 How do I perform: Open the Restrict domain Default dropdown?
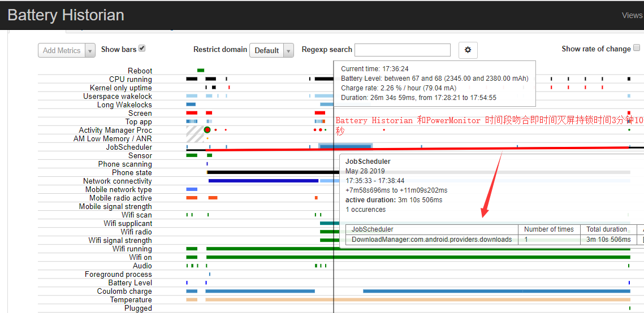[271, 50]
